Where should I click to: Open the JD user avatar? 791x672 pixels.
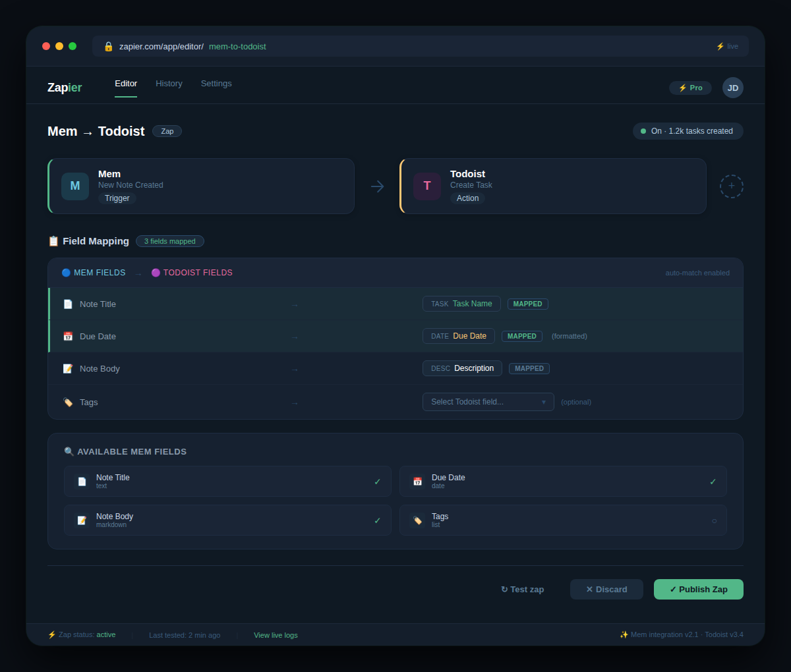(733, 88)
